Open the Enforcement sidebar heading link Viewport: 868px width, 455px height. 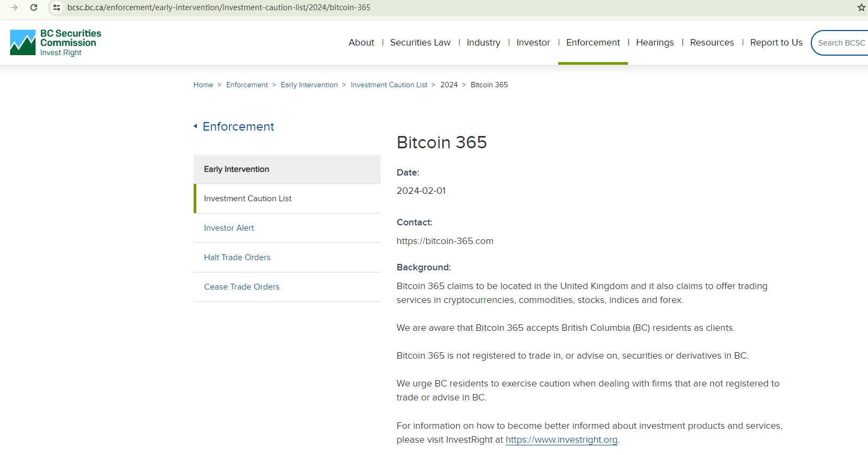(239, 126)
